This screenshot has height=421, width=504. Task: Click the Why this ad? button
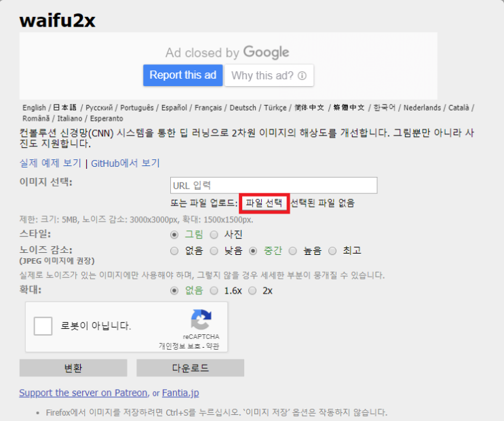(x=269, y=75)
